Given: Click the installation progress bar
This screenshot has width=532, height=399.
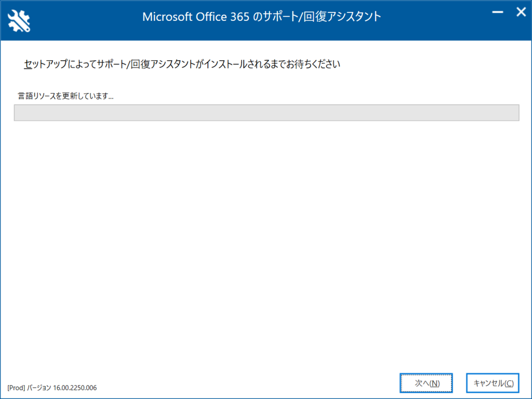Looking at the screenshot, I should (267, 113).
